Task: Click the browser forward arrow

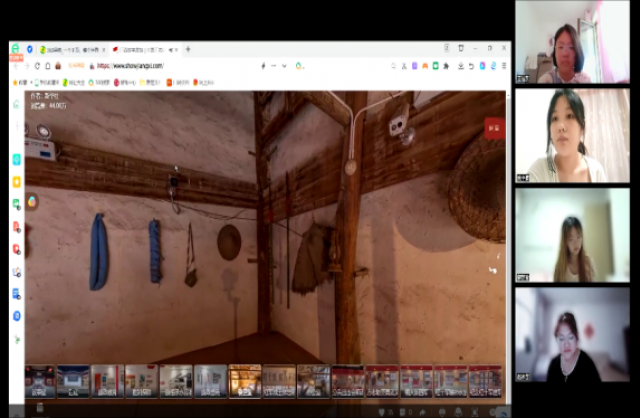Action: (x=27, y=66)
